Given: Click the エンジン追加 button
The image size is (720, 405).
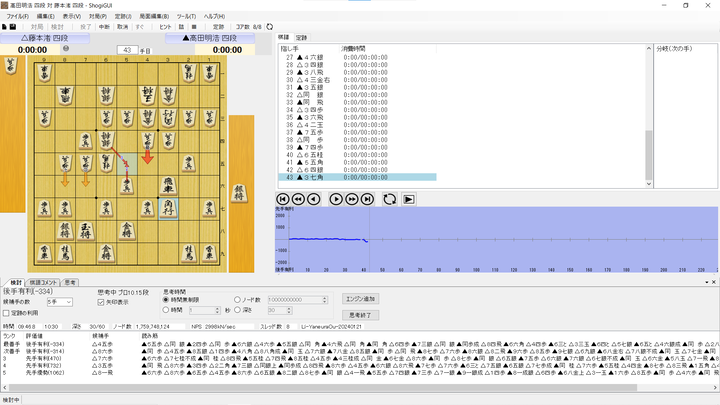Looking at the screenshot, I should (360, 299).
